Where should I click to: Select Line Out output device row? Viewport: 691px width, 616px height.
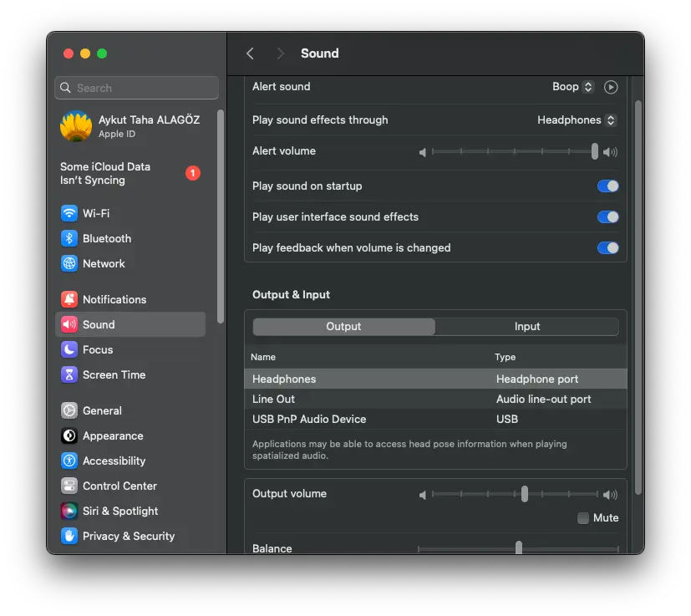(x=435, y=399)
